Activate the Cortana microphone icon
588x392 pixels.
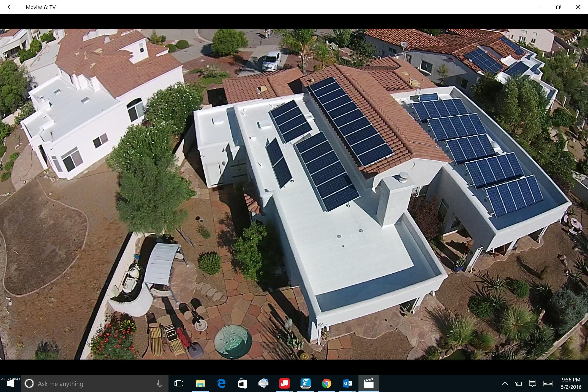pyautogui.click(x=159, y=383)
